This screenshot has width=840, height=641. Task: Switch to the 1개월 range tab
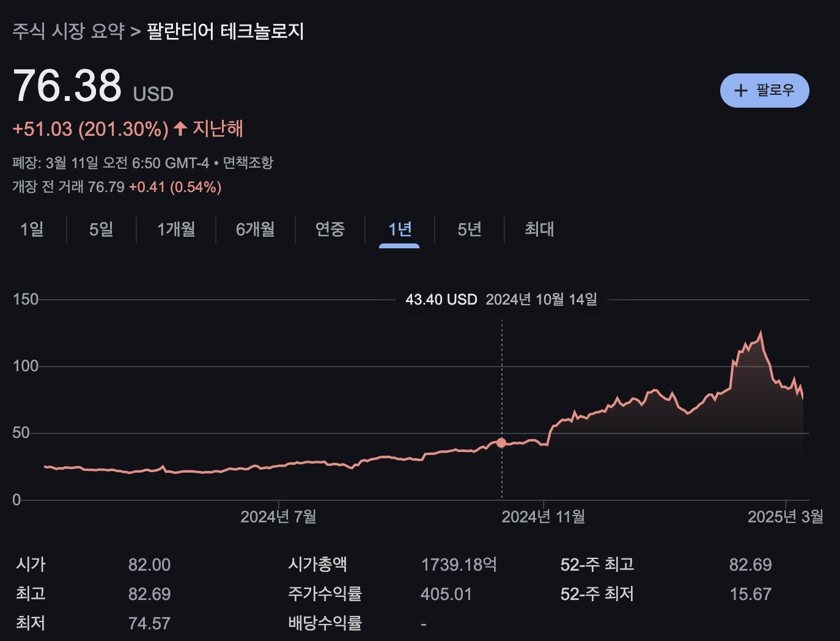(x=176, y=229)
